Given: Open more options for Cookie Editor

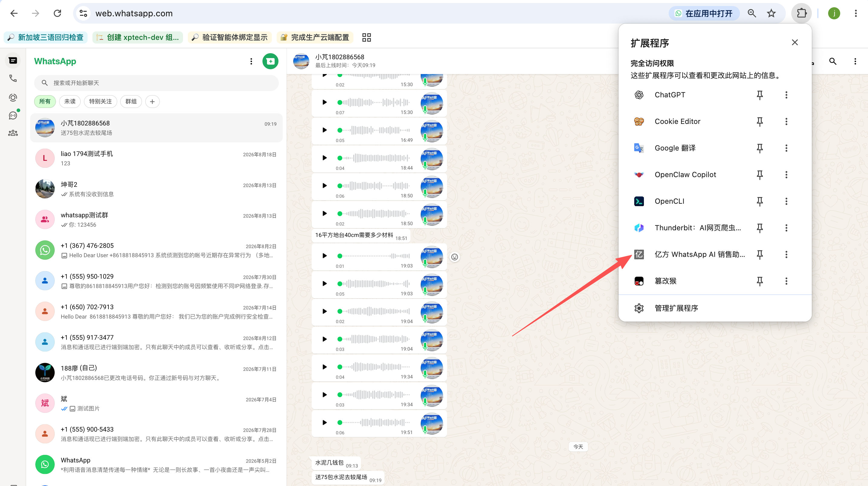Looking at the screenshot, I should click(x=786, y=122).
